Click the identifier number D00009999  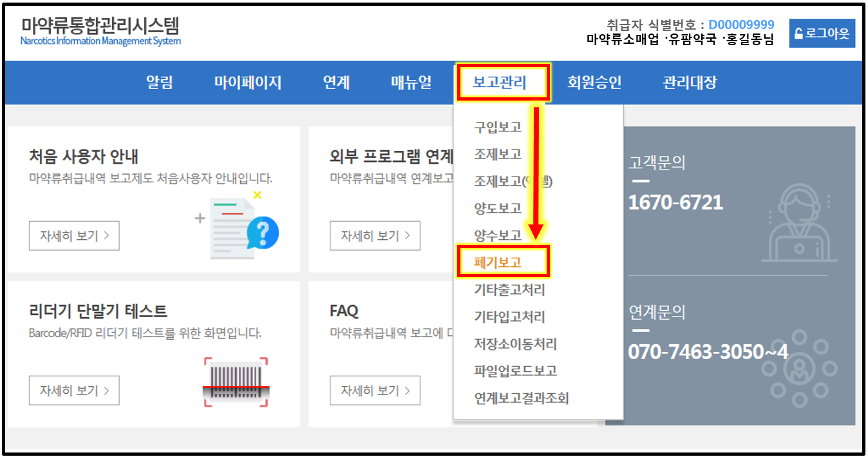[x=741, y=25]
